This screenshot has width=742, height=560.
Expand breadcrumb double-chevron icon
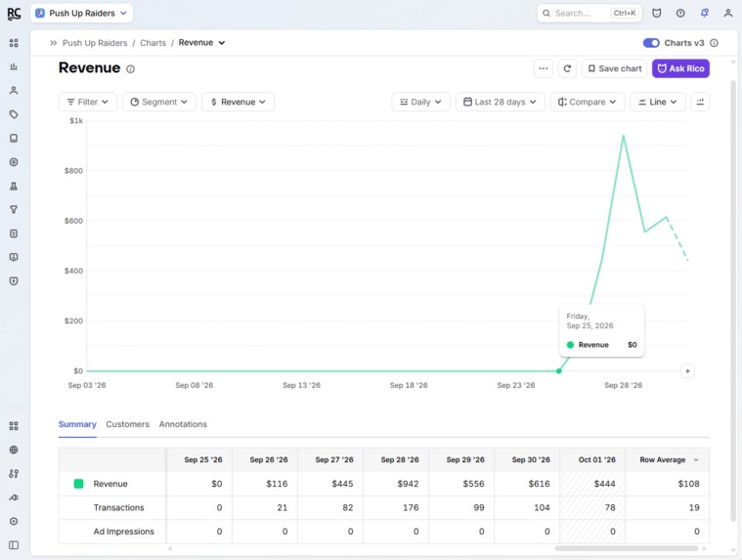pyautogui.click(x=54, y=43)
